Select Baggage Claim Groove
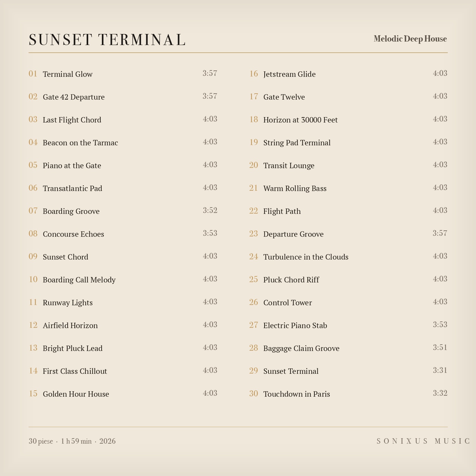 pyautogui.click(x=301, y=348)
